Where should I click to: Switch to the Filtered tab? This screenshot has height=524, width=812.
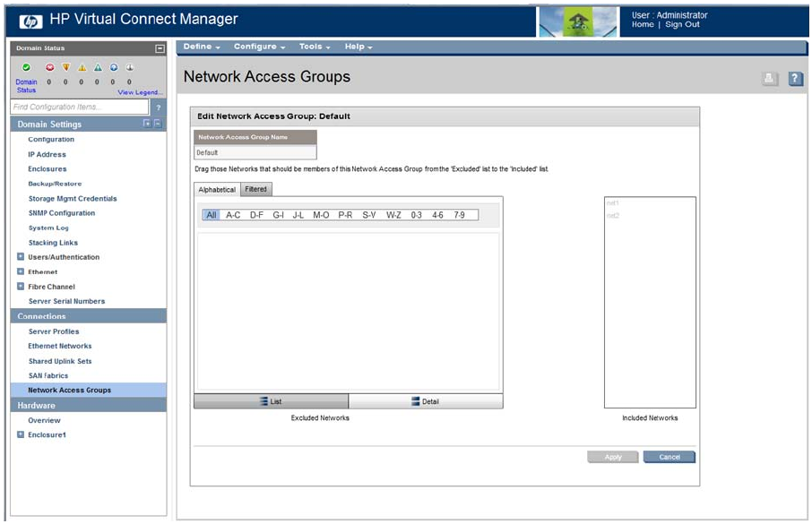coord(256,189)
